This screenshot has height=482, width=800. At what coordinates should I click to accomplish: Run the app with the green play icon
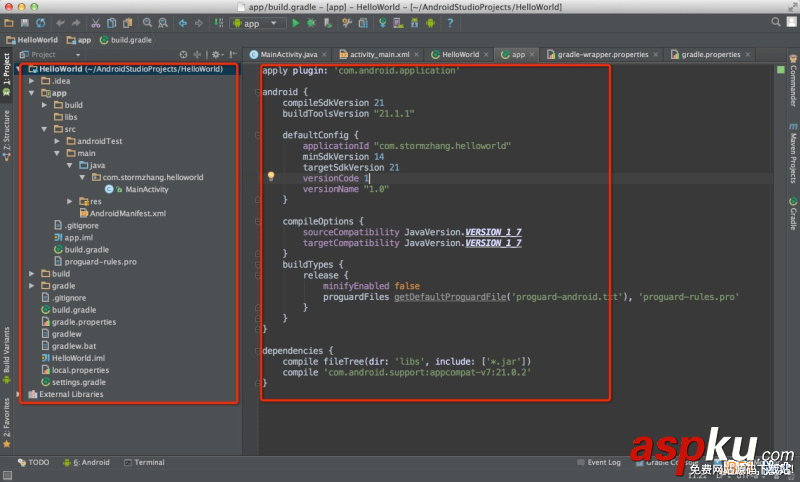click(295, 23)
